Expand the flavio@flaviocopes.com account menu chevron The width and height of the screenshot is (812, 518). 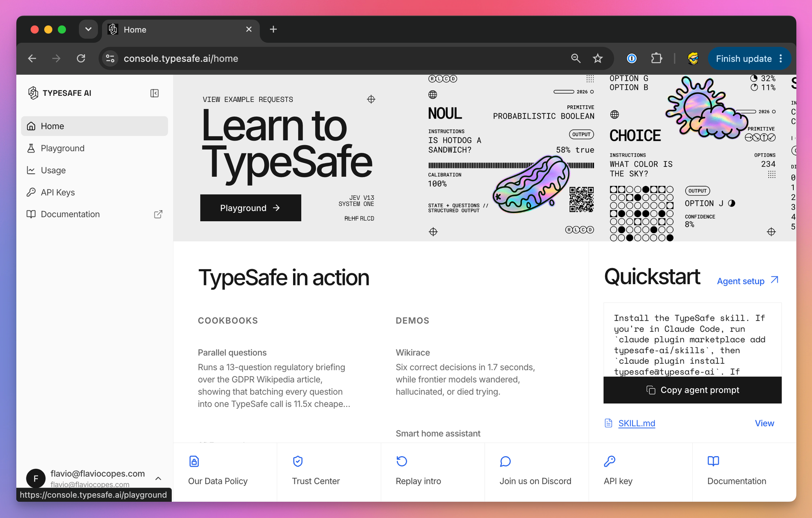158,479
